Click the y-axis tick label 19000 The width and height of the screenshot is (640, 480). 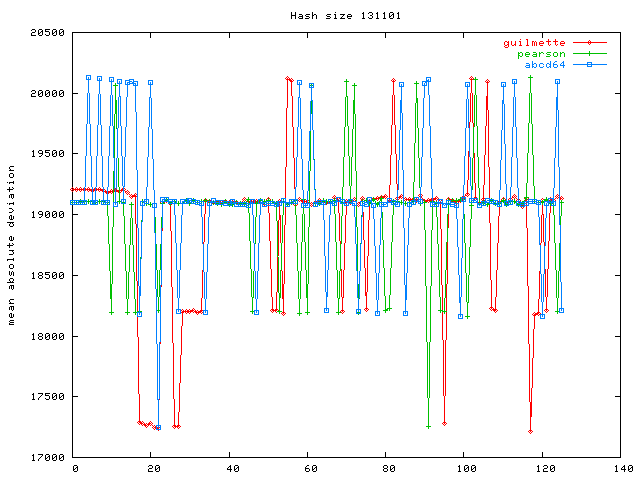[x=48, y=215]
